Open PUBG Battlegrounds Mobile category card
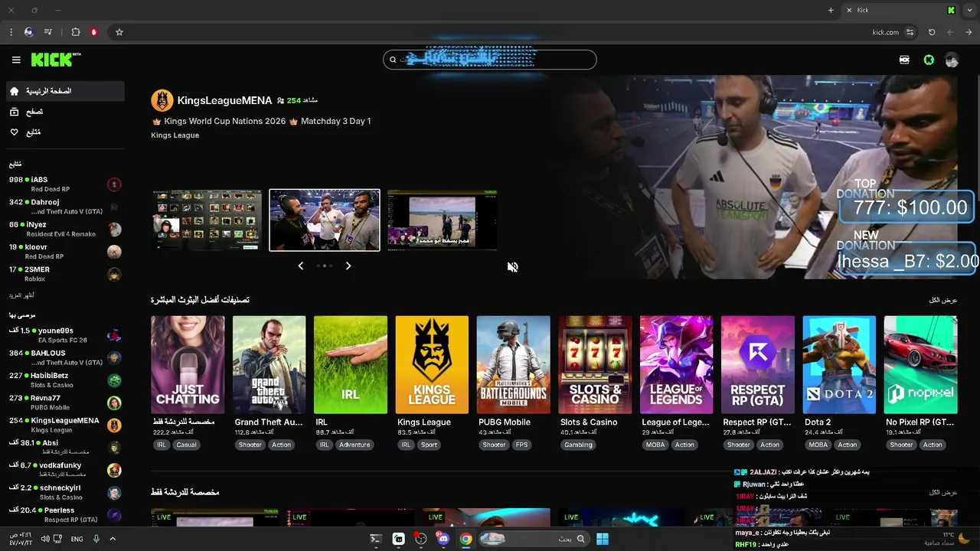 [513, 364]
